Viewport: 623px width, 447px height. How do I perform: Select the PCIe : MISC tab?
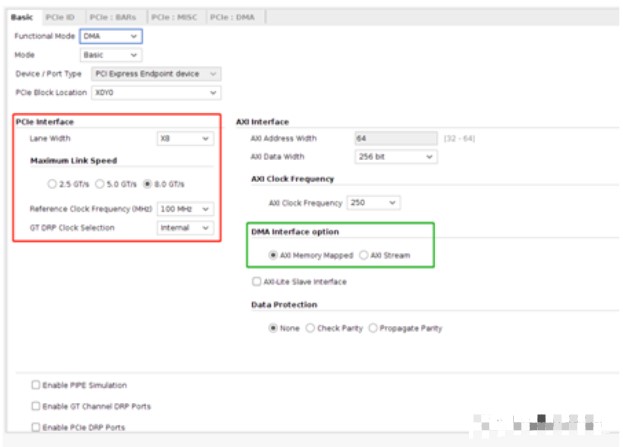[x=176, y=17]
